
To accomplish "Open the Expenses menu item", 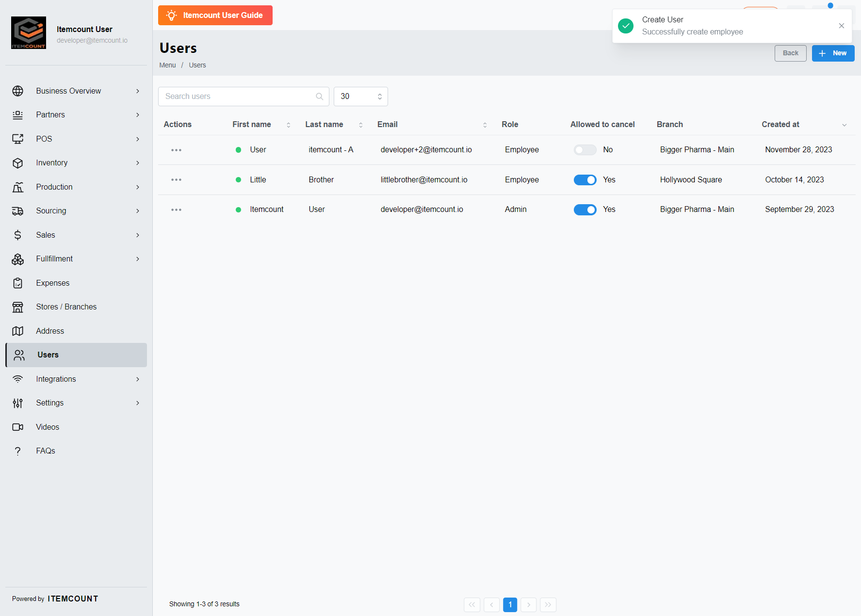I will (76, 283).
